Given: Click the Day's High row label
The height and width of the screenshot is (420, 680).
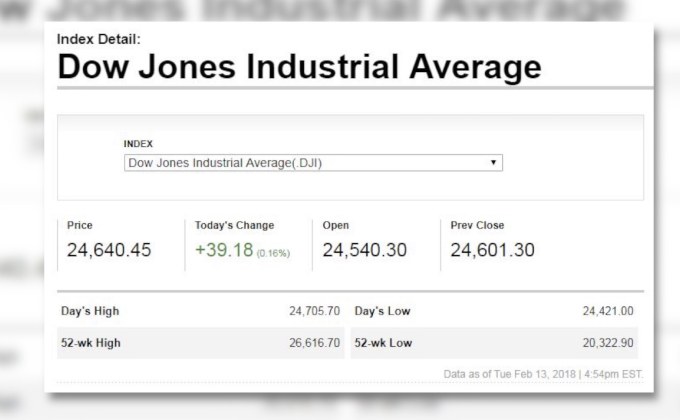Looking at the screenshot, I should [89, 311].
